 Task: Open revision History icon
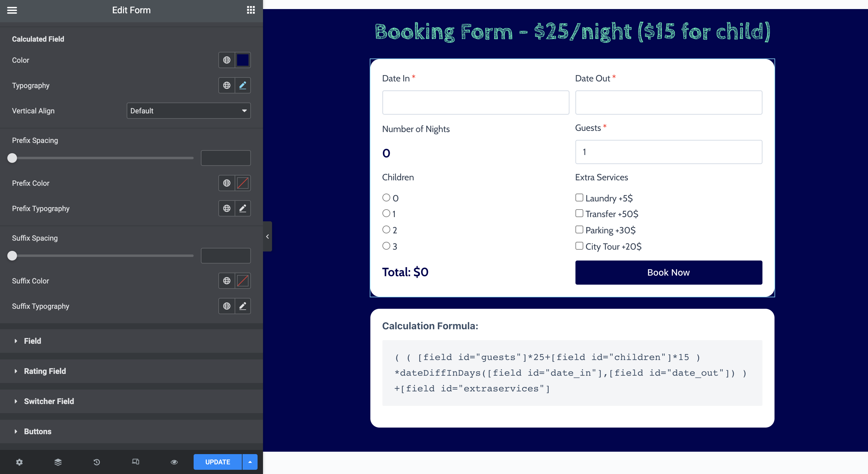[97, 462]
